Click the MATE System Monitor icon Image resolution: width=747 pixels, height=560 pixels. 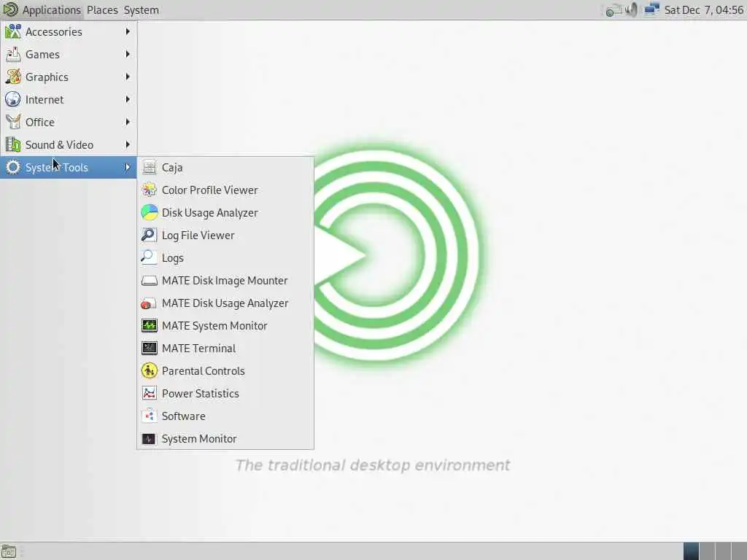(x=149, y=326)
